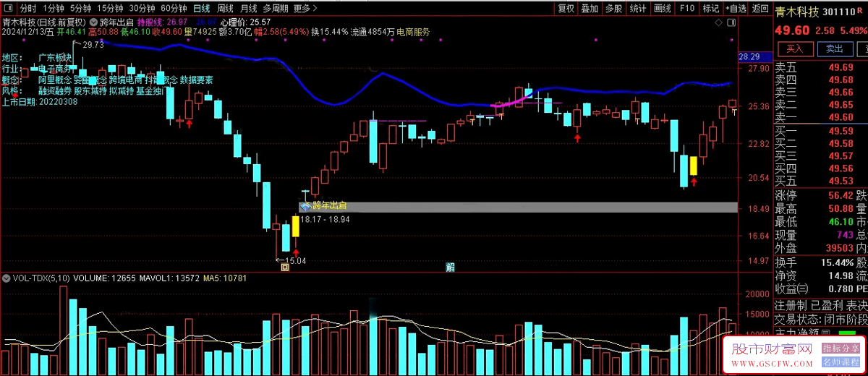Click the 卖五 row price 49.69
Screen dimensions: 868x376
(x=841, y=67)
